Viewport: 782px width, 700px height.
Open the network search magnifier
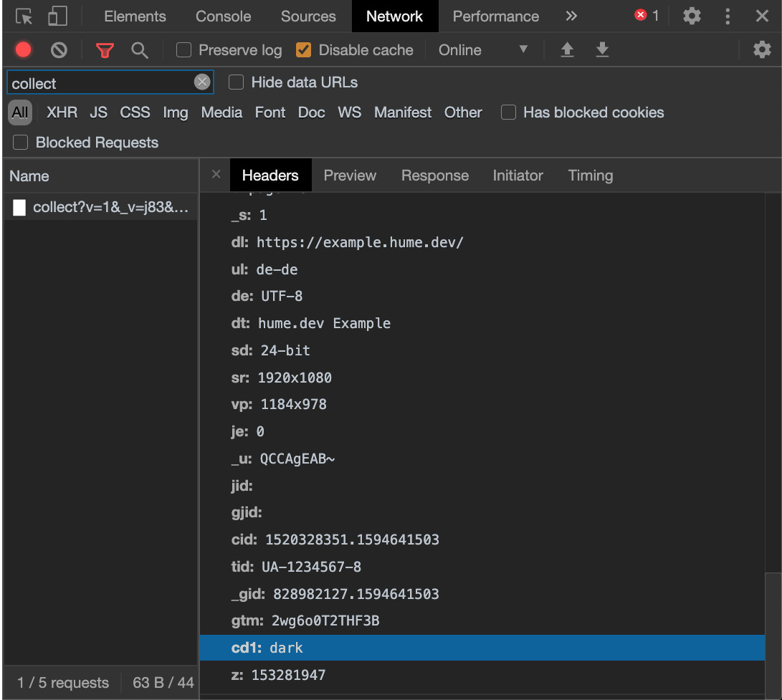tap(140, 50)
